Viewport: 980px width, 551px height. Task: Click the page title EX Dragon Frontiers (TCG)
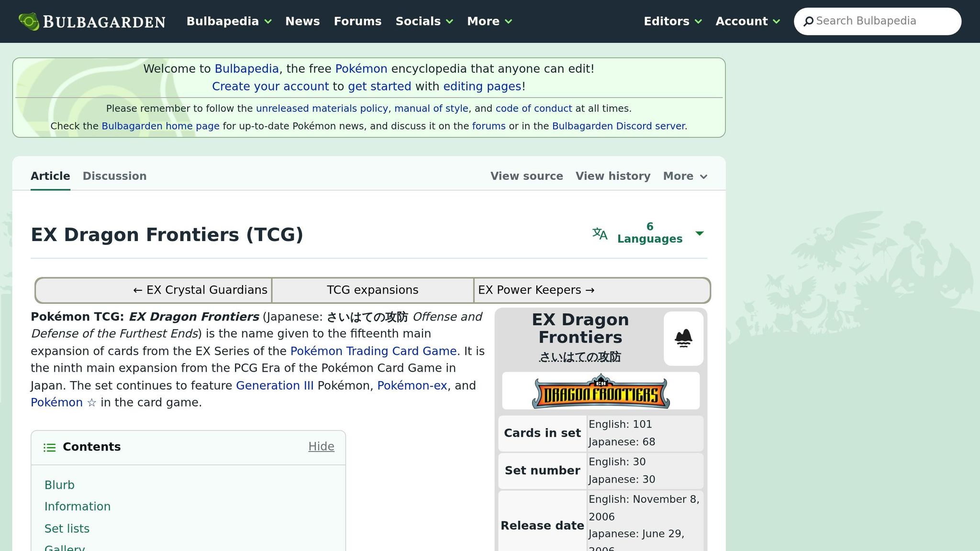(x=167, y=235)
